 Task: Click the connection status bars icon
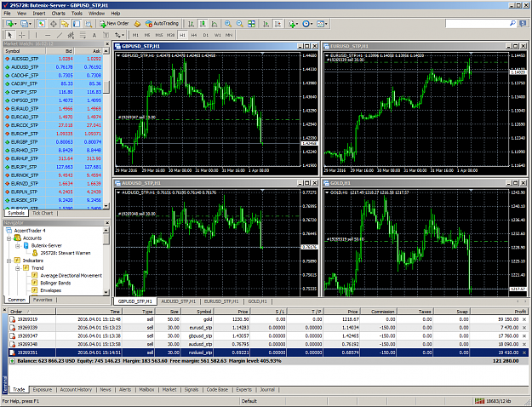point(479,401)
